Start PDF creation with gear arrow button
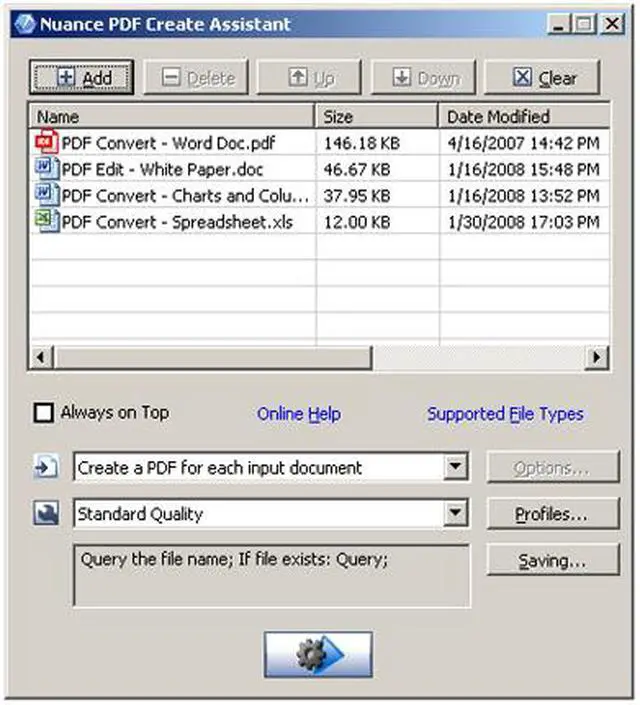This screenshot has width=640, height=705. click(318, 654)
